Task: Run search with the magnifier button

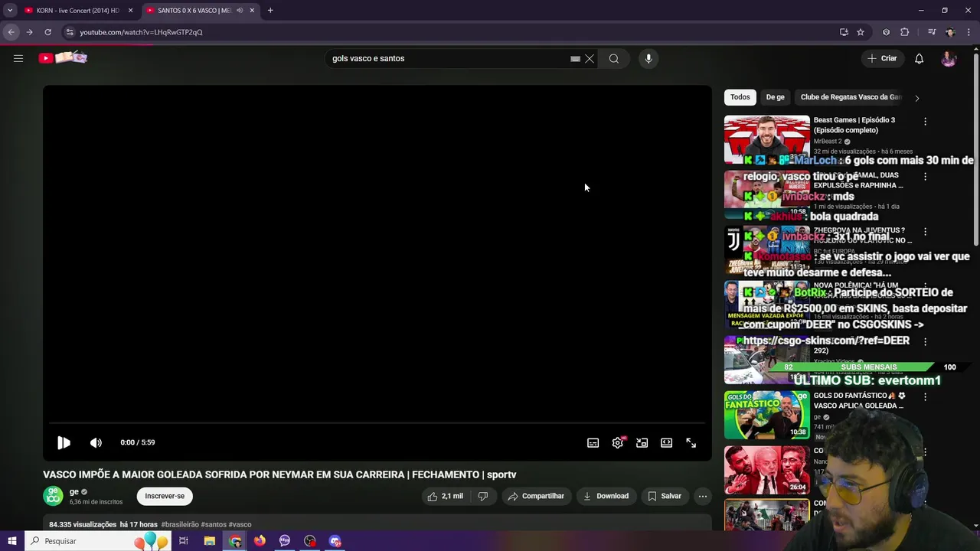Action: pos(614,58)
